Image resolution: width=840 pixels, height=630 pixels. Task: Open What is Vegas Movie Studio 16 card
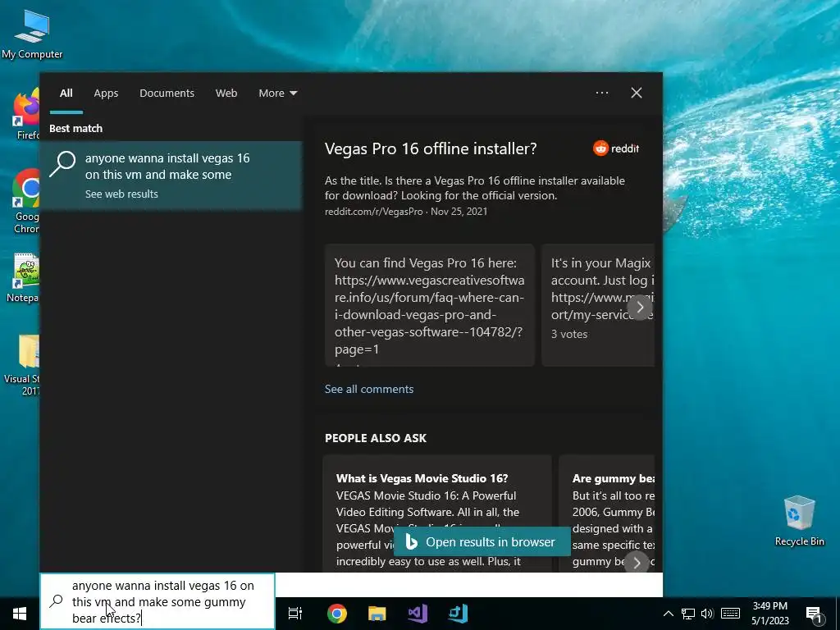pos(437,514)
